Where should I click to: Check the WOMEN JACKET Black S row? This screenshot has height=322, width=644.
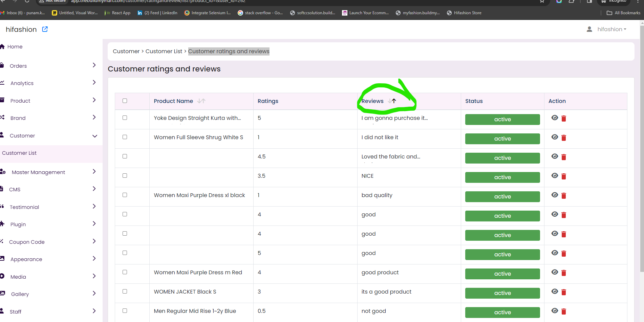click(x=125, y=291)
